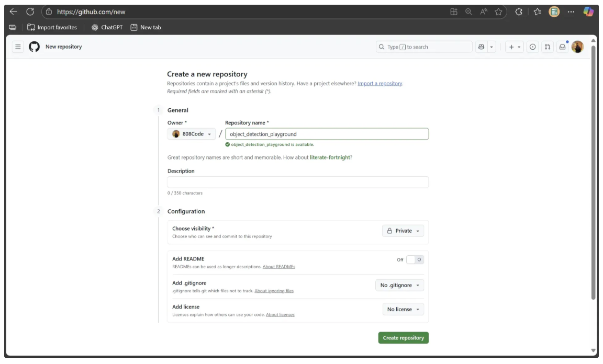This screenshot has height=364, width=603.
Task: Expand the No license dropdown
Action: coord(403,310)
